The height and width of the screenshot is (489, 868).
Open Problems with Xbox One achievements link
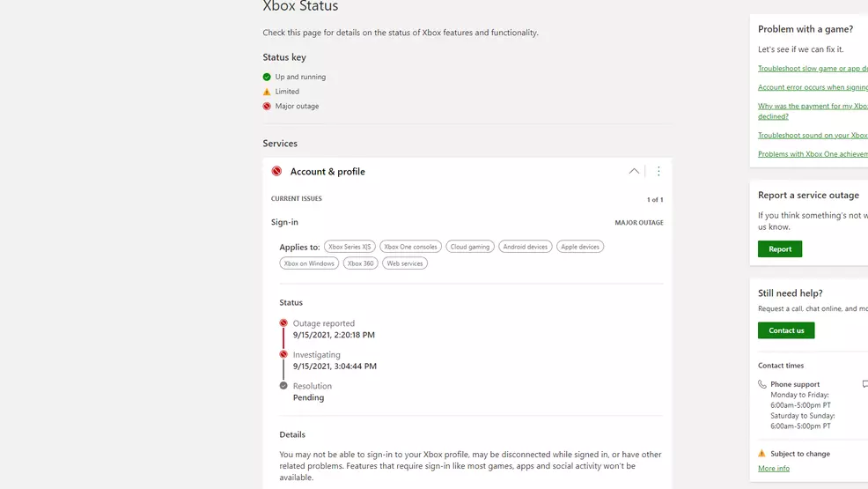pos(813,154)
